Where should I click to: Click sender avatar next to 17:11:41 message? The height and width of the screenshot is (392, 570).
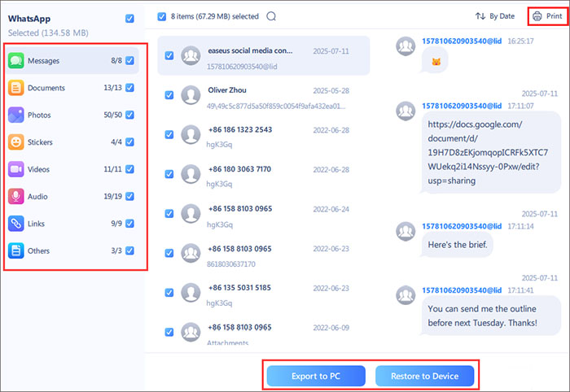click(x=406, y=295)
